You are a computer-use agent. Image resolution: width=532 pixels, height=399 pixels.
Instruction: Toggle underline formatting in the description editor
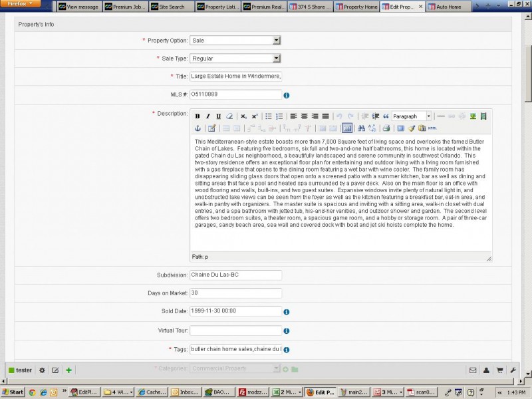[x=219, y=116]
